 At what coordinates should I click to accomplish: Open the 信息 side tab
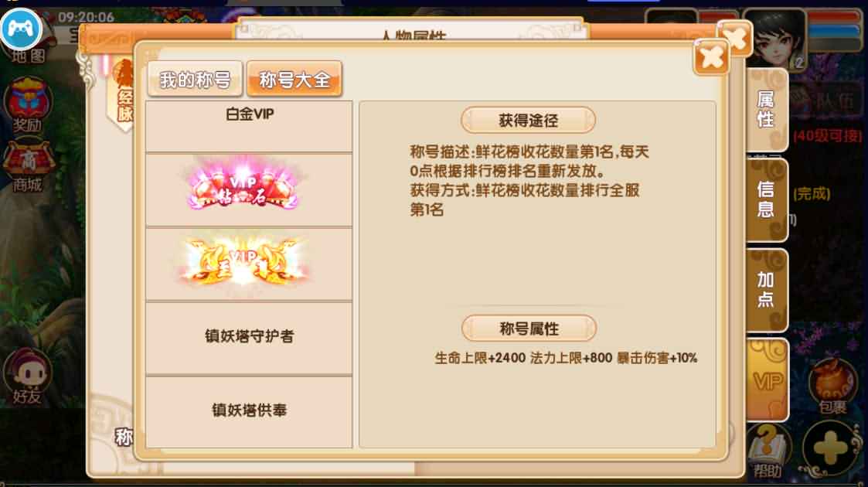[766, 199]
